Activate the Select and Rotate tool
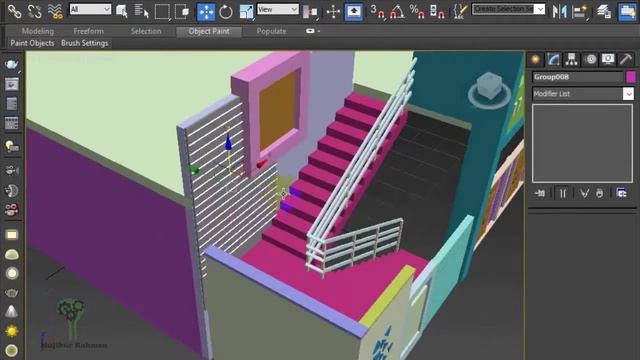This screenshot has height=360, width=640. point(226,12)
